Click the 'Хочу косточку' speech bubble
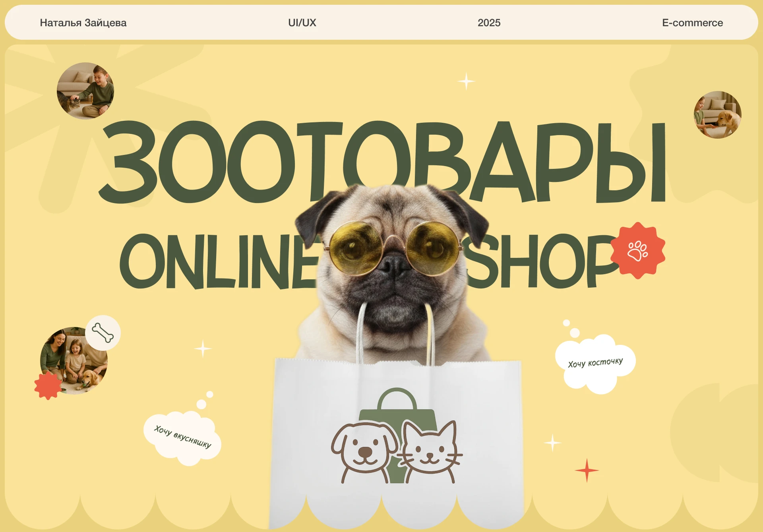 (595, 363)
